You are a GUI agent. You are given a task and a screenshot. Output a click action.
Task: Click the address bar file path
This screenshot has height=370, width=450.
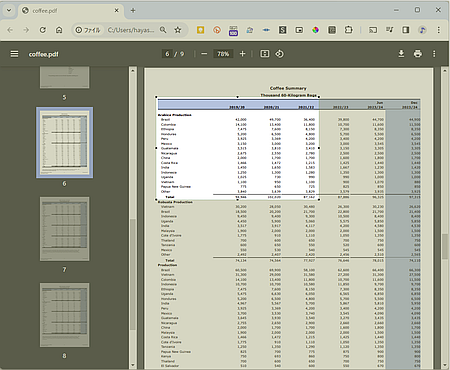click(x=131, y=30)
